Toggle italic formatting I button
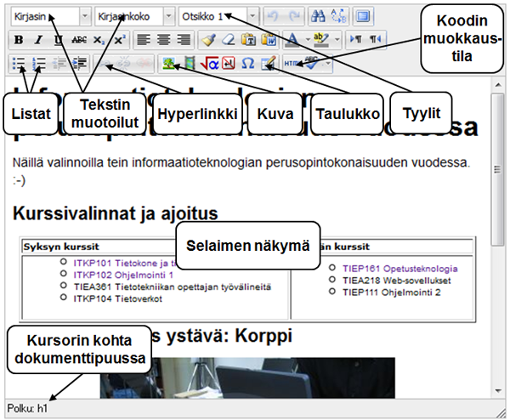This screenshot has width=510, height=420. pos(39,40)
